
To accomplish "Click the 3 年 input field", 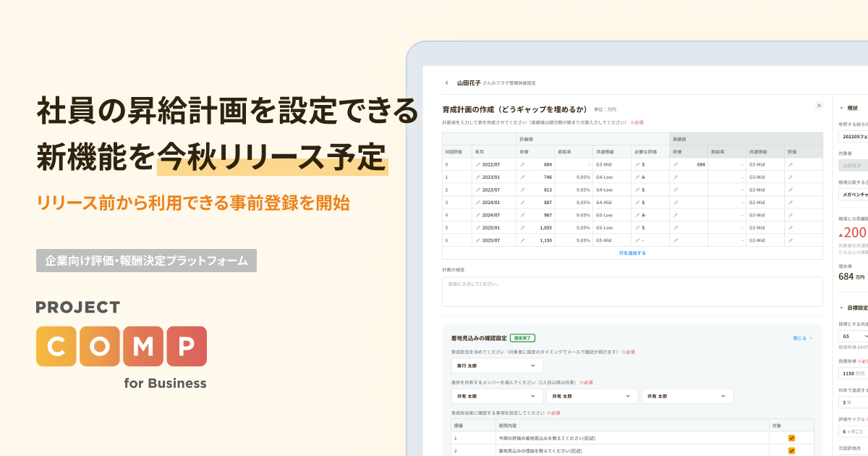I will [853, 402].
